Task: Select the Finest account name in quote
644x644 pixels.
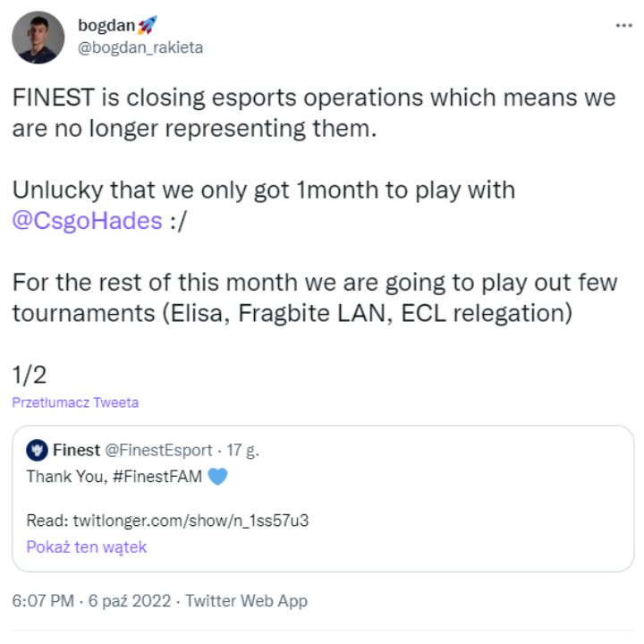Action: click(x=76, y=450)
